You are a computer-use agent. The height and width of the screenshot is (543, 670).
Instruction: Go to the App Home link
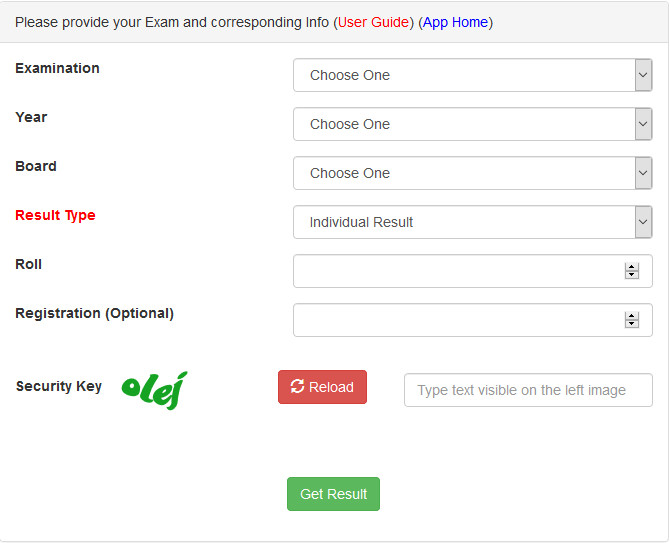[x=455, y=22]
